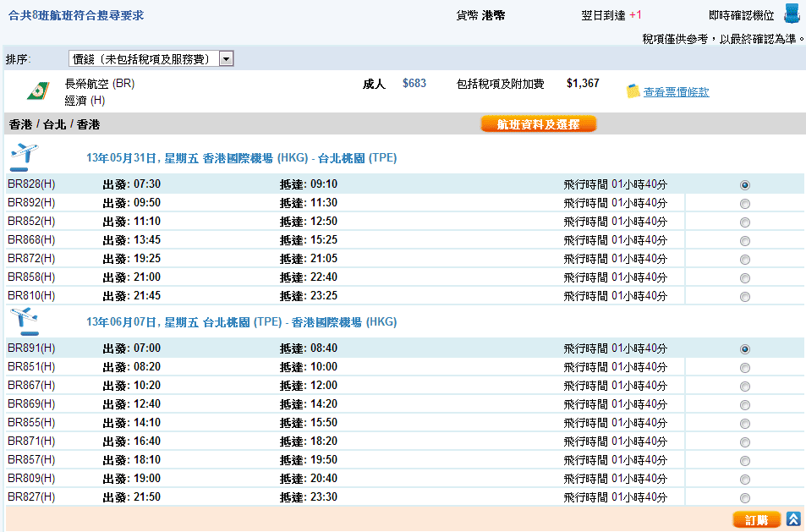Choose outbound flight BR872 radio button
The width and height of the screenshot is (806, 532).
[744, 260]
